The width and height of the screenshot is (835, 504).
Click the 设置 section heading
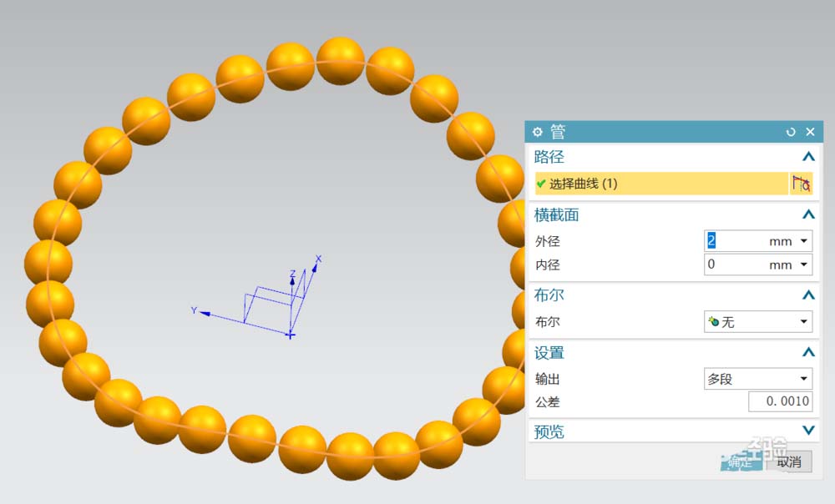click(549, 353)
